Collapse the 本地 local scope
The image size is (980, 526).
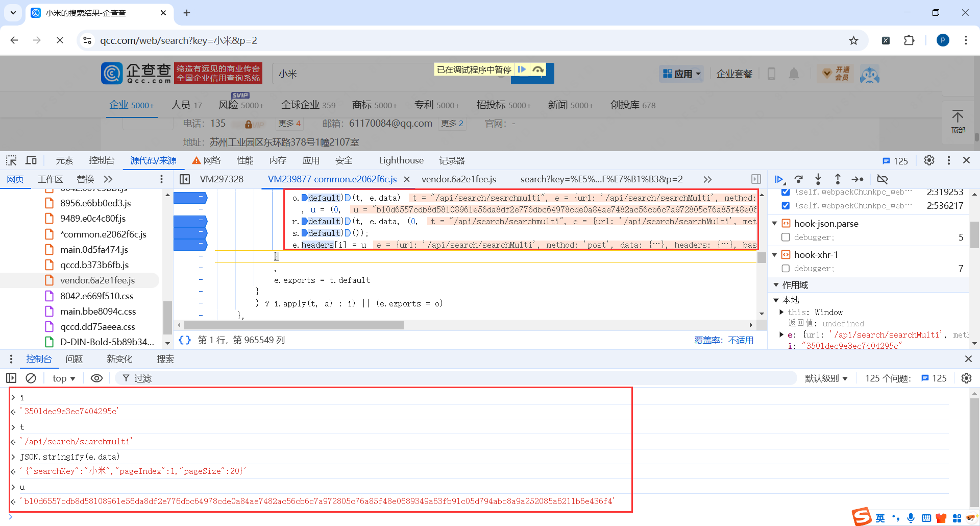click(x=776, y=300)
